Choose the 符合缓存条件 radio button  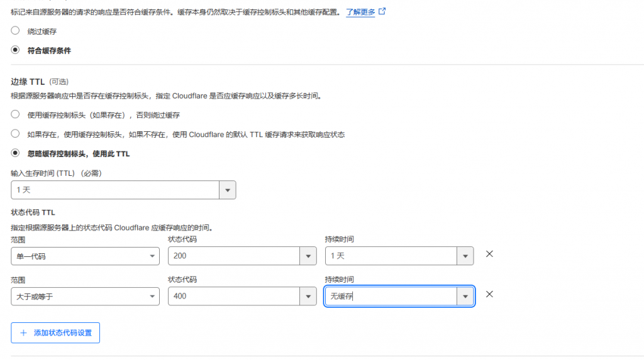pyautogui.click(x=15, y=50)
